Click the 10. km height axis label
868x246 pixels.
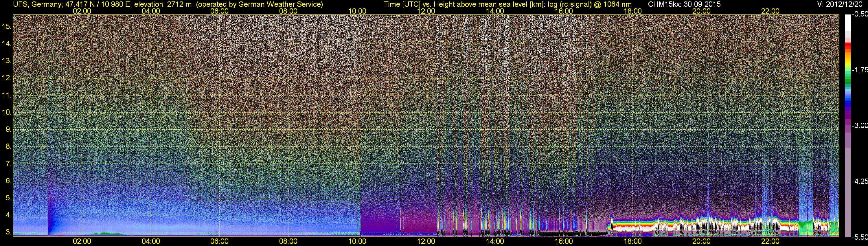click(x=7, y=112)
